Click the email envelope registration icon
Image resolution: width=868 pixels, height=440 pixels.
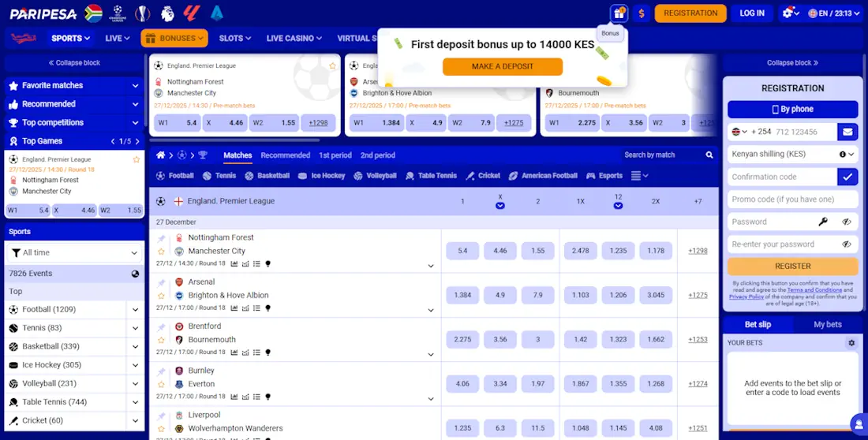(x=847, y=132)
